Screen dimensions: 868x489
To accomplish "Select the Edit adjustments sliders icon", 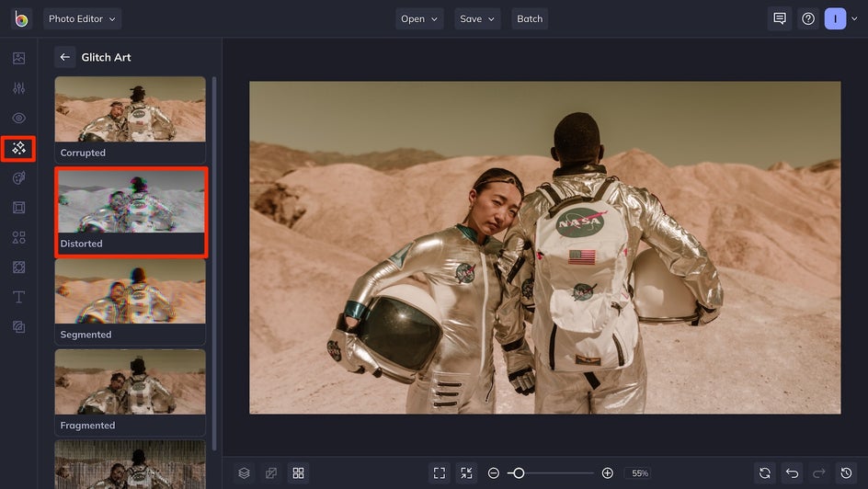I will pyautogui.click(x=18, y=88).
